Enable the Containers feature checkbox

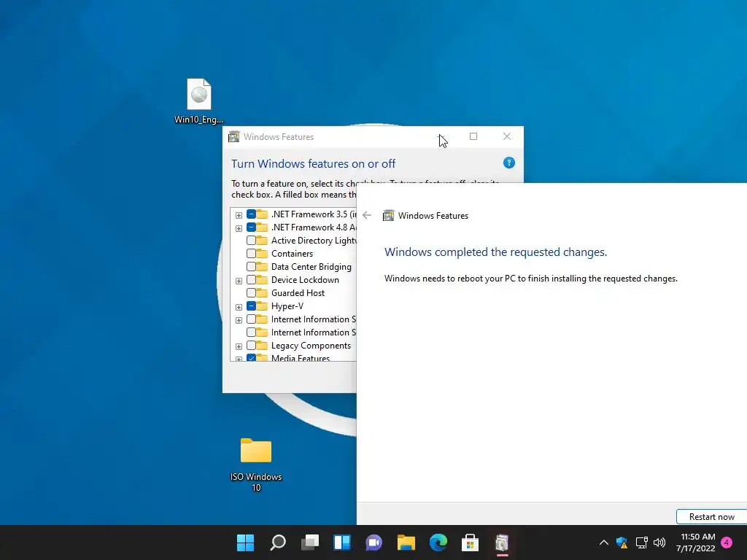tap(251, 253)
